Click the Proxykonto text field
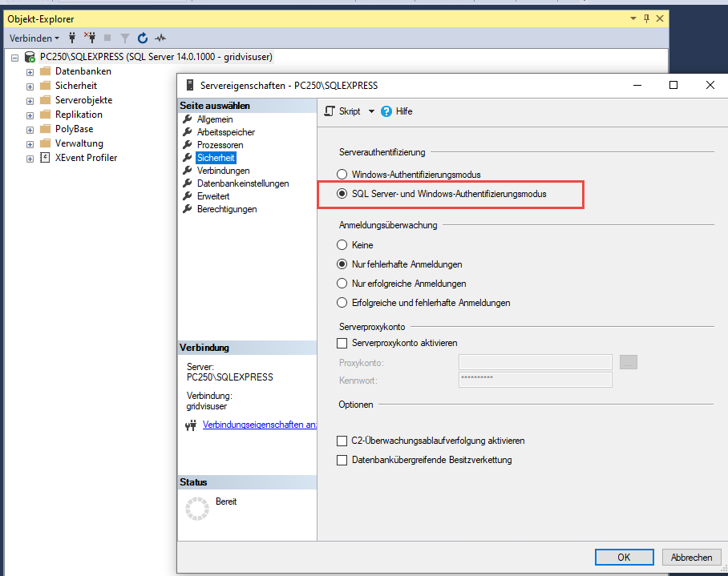Viewport: 728px width, 576px height. (x=535, y=363)
